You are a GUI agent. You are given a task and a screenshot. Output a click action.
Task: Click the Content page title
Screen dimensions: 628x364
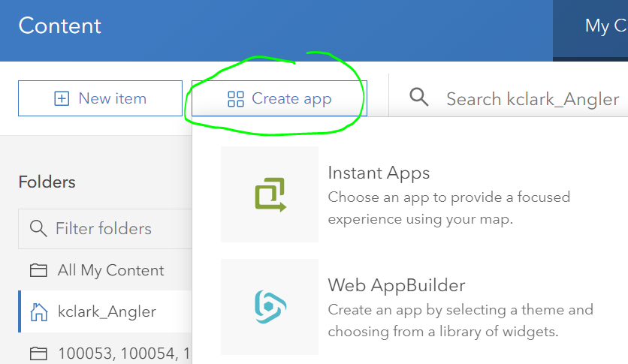[60, 26]
